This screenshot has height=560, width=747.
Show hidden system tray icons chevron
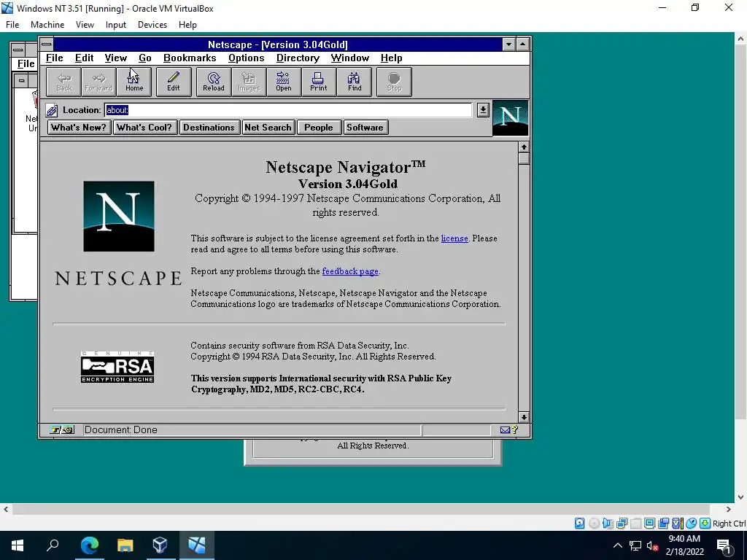pos(617,545)
